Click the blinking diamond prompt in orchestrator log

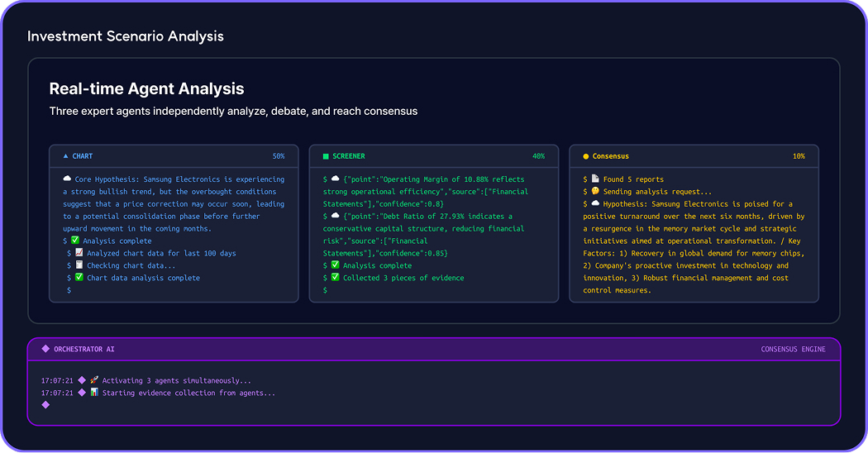click(45, 405)
